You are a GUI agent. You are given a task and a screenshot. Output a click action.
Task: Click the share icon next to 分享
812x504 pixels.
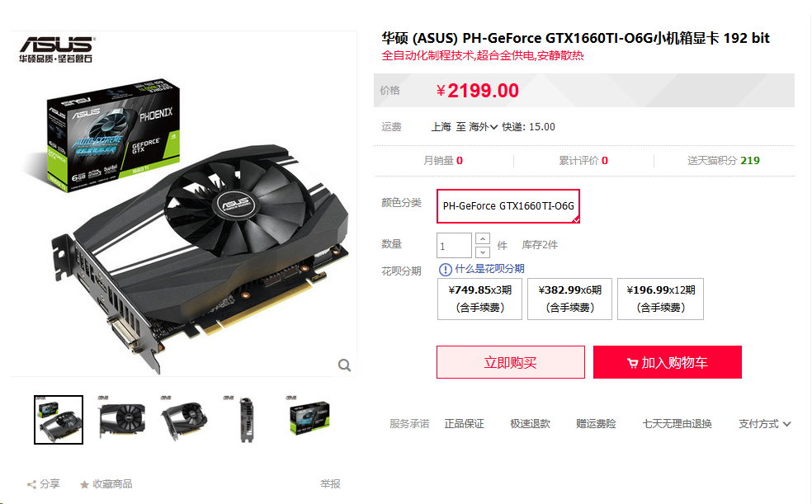31,484
